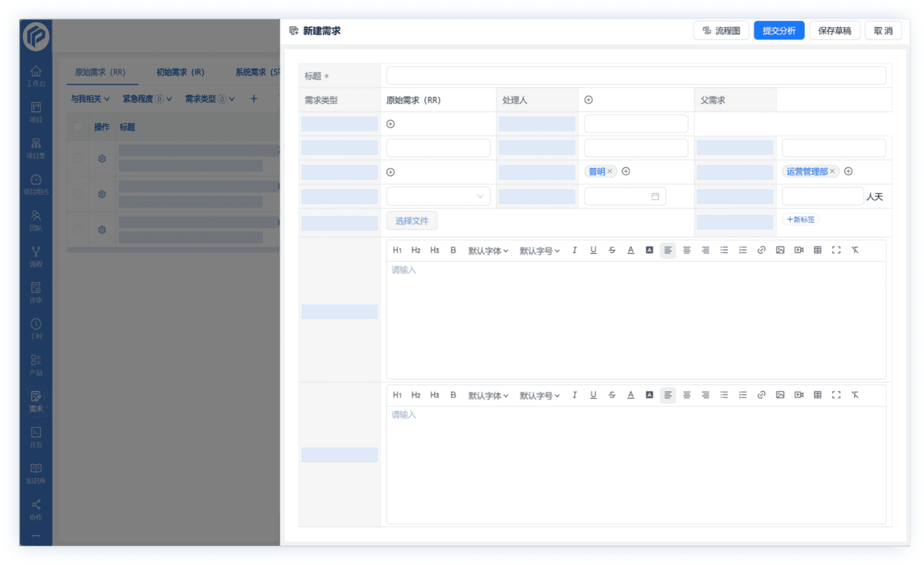Toggle underline in first editor toolbar
The image size is (924, 565).
coord(593,250)
